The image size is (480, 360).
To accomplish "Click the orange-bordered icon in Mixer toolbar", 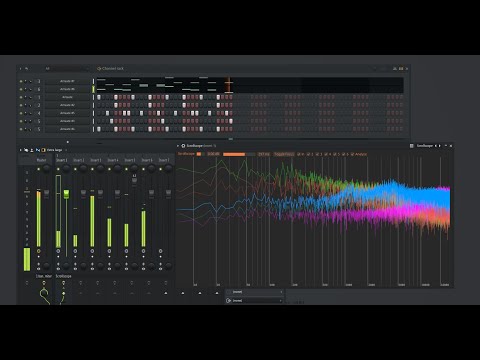I will 43,150.
